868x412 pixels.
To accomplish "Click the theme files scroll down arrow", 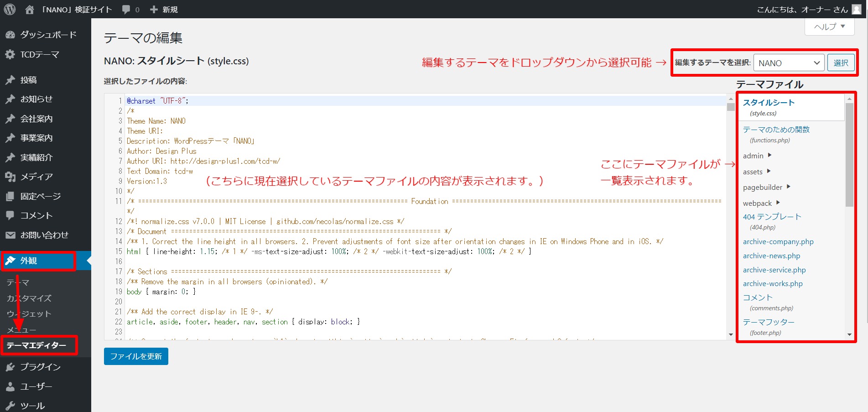I will click(x=849, y=335).
